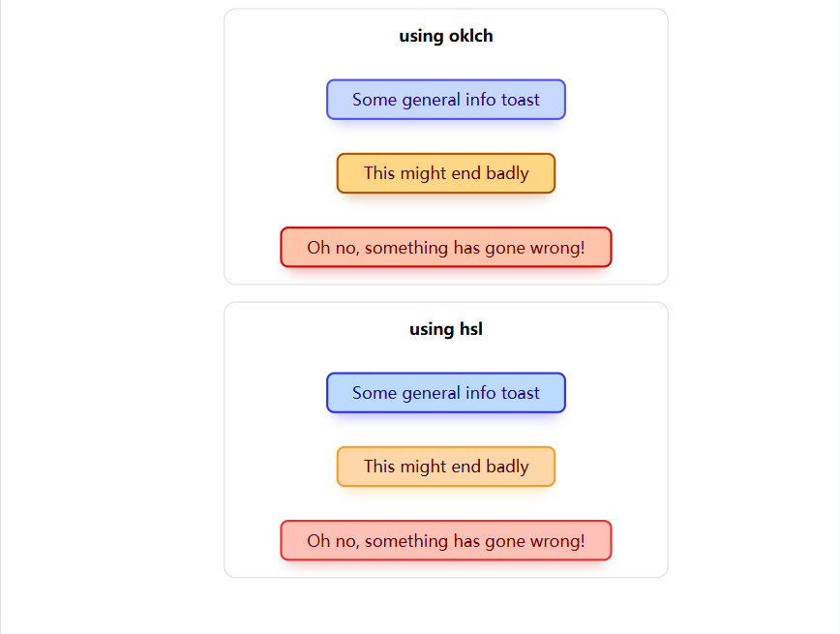The width and height of the screenshot is (840, 634).
Task: Click the word 'toast' in the oklch info toast
Action: pos(521,100)
